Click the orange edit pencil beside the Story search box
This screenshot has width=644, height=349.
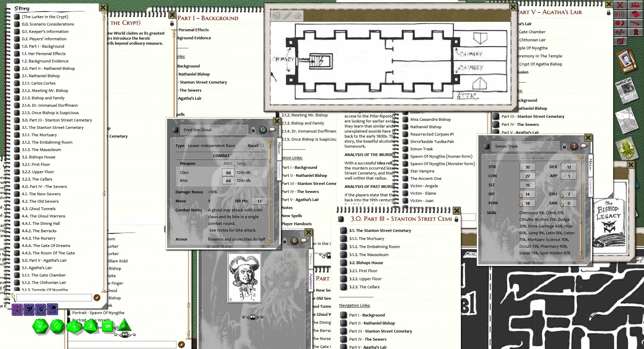point(97,298)
